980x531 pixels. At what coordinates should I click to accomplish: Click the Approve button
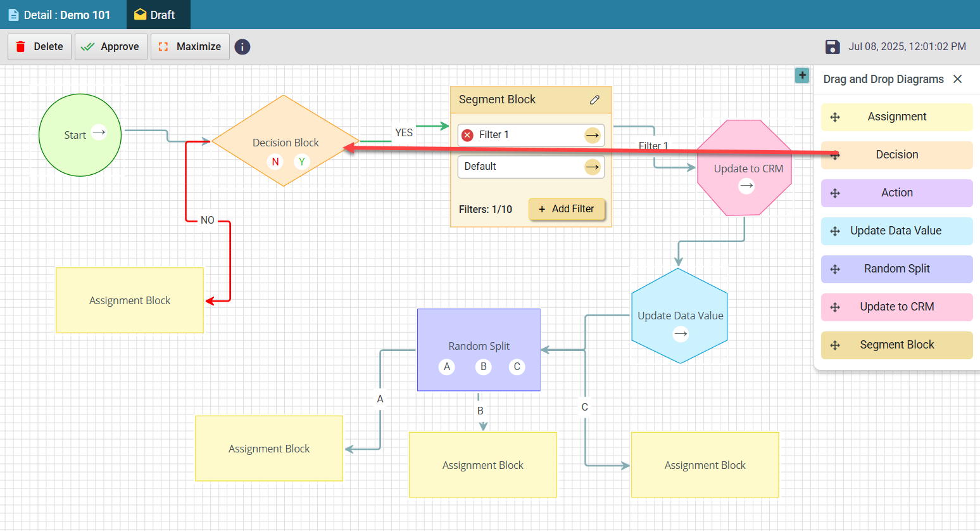(x=111, y=47)
